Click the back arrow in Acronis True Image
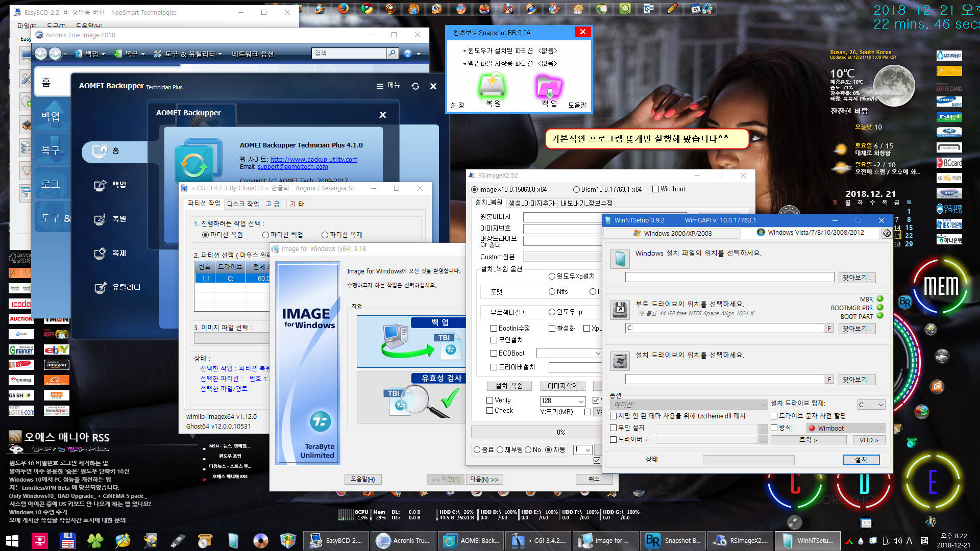This screenshot has width=980, height=551. pos(41,54)
